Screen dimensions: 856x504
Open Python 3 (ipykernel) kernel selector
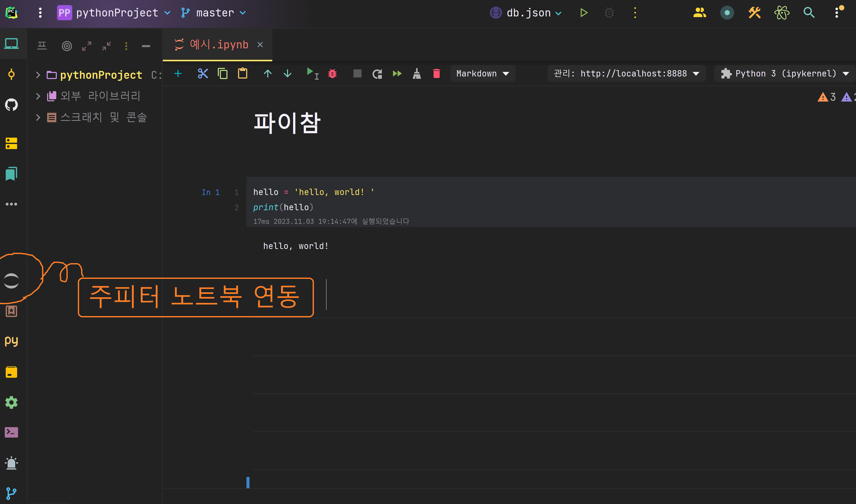(785, 73)
